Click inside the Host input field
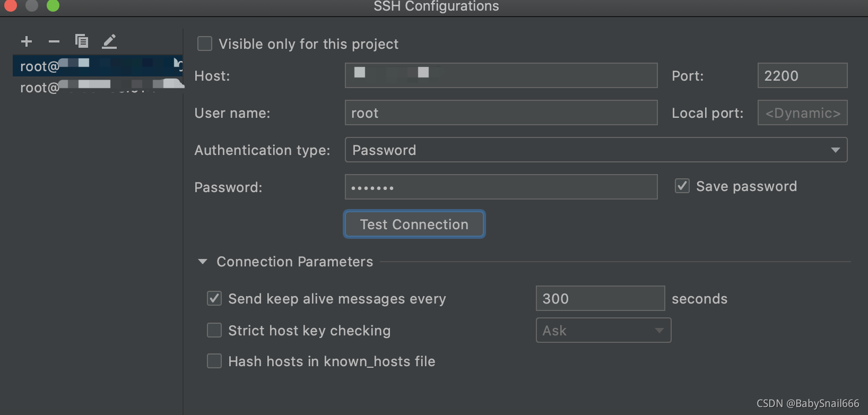 coord(501,75)
